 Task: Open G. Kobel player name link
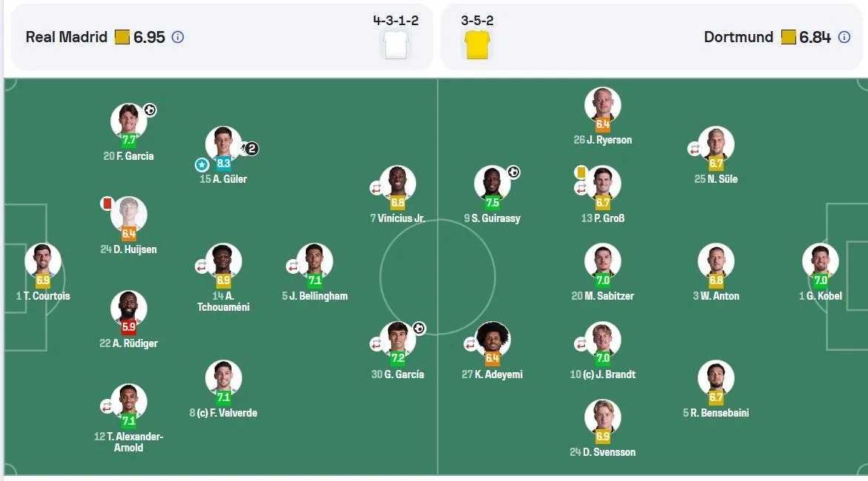[x=821, y=296]
